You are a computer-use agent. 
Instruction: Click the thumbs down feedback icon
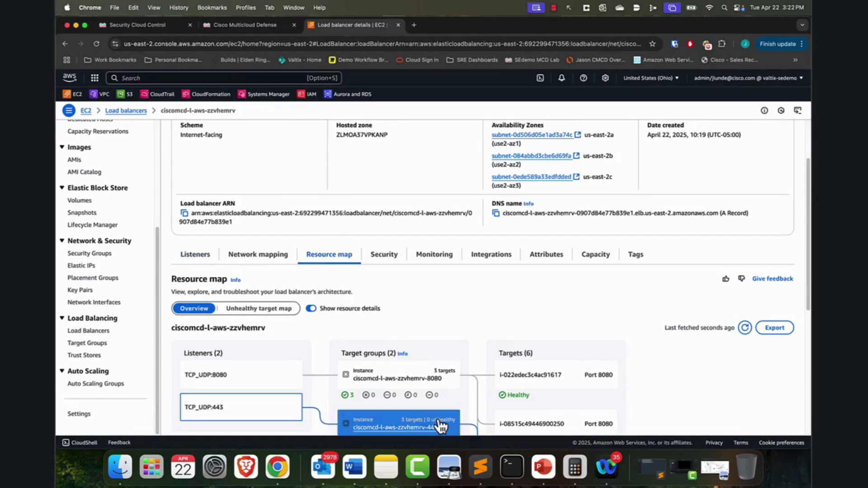coord(741,279)
